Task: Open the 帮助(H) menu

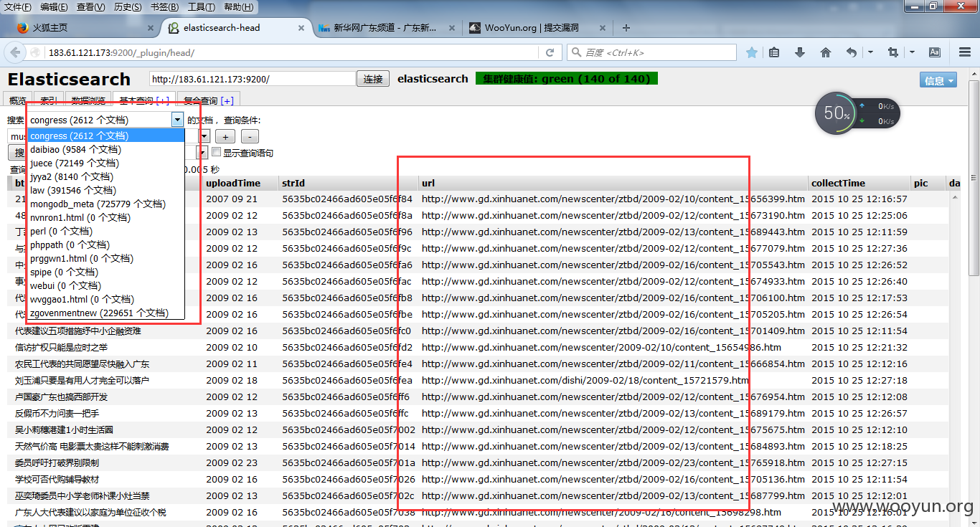Action: click(238, 7)
